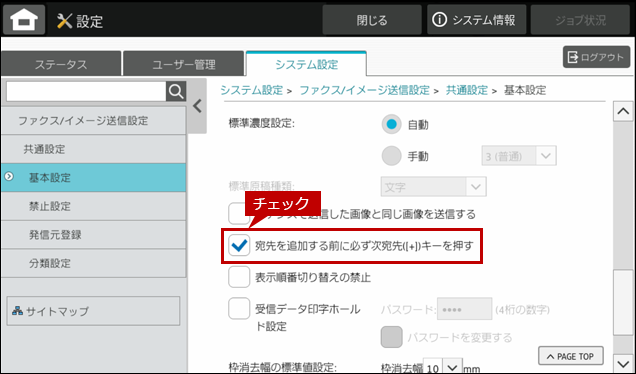Viewport: 636px width, 374px height.
Task: Jump up with PAGE TOP button
Action: pyautogui.click(x=571, y=356)
